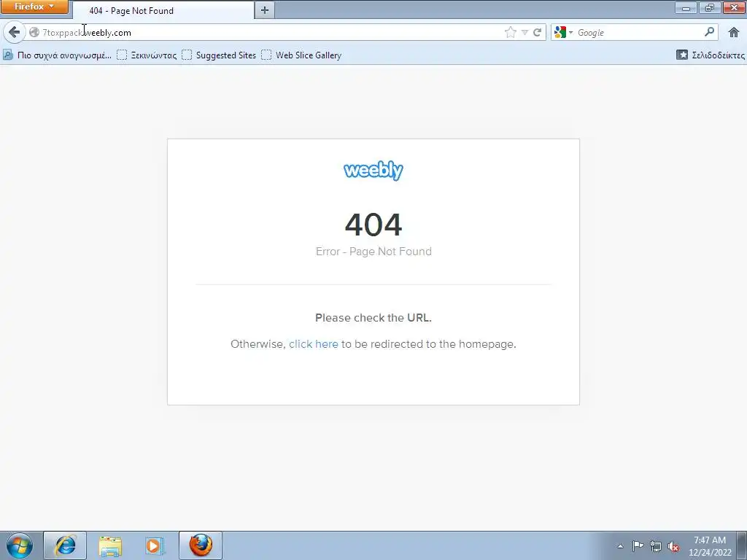
Task: Open Action Center flag icon
Action: point(638,546)
